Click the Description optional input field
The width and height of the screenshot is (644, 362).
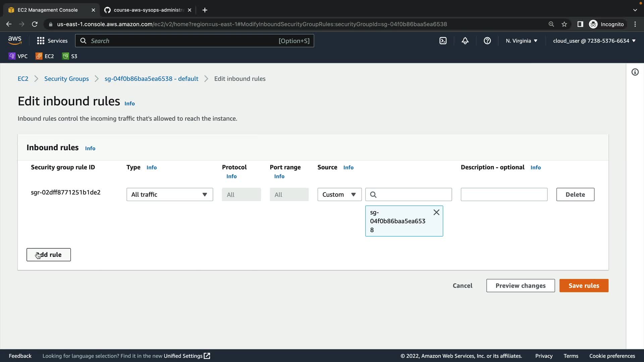[x=504, y=194]
